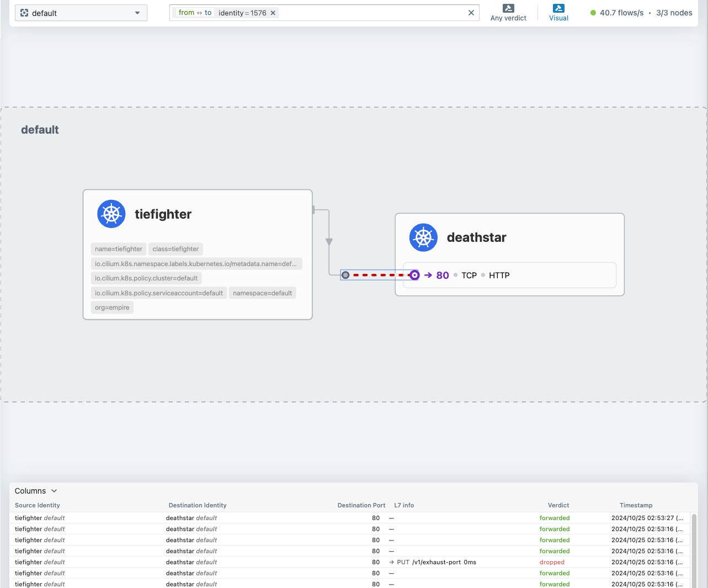
Task: Click the Timestamp column header
Action: [x=636, y=505]
